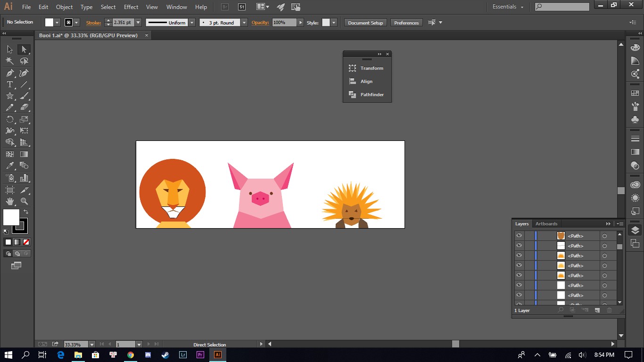Select the Rotate tool

point(10,119)
